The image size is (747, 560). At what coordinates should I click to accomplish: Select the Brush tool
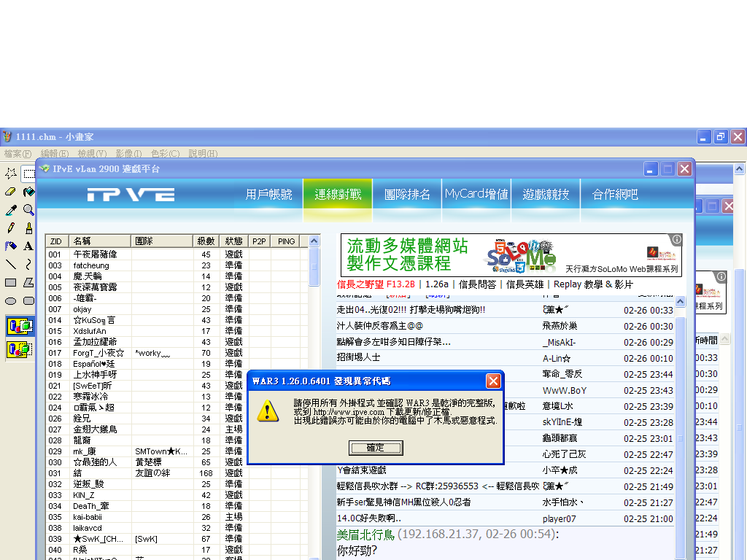click(x=28, y=227)
